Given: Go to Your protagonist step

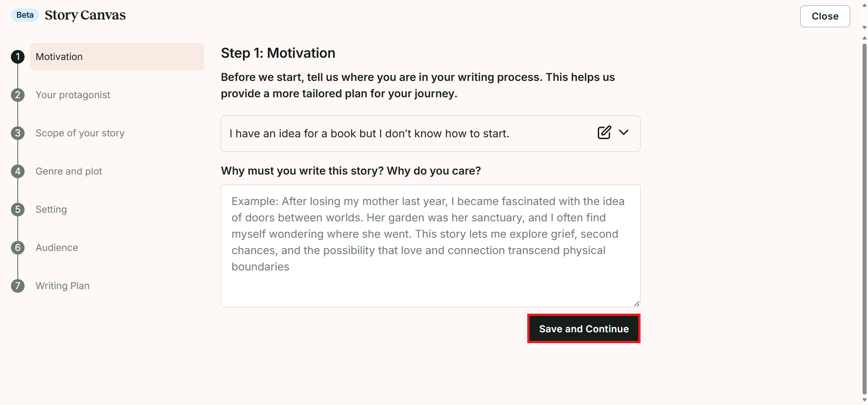Looking at the screenshot, I should pyautogui.click(x=73, y=95).
